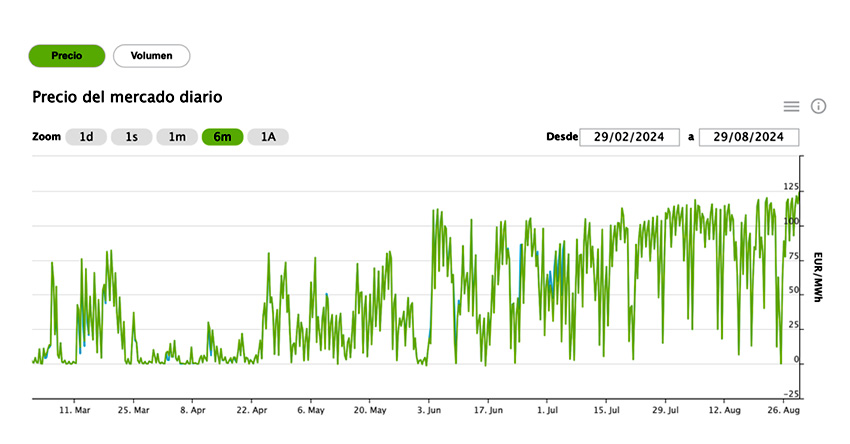Select the 1m zoom range

click(177, 137)
